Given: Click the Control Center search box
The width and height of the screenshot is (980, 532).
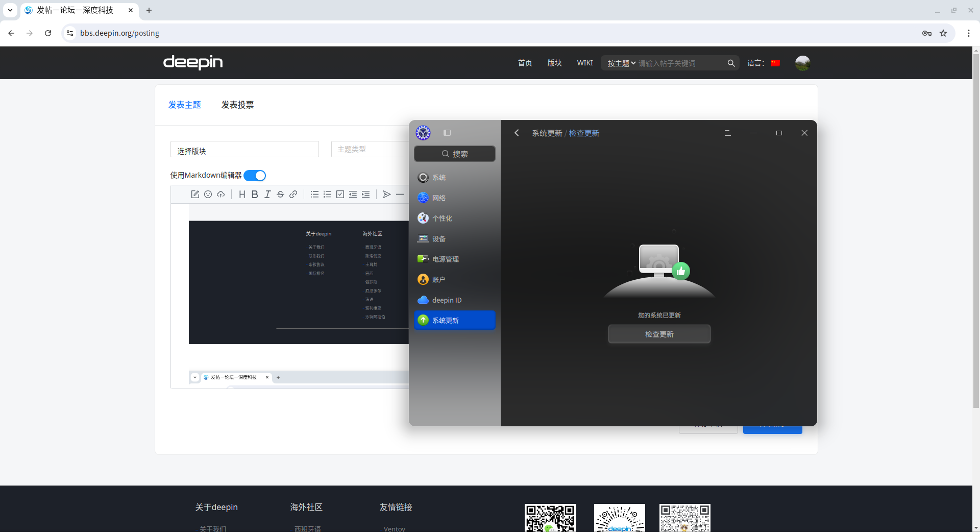Looking at the screenshot, I should pyautogui.click(x=455, y=154).
